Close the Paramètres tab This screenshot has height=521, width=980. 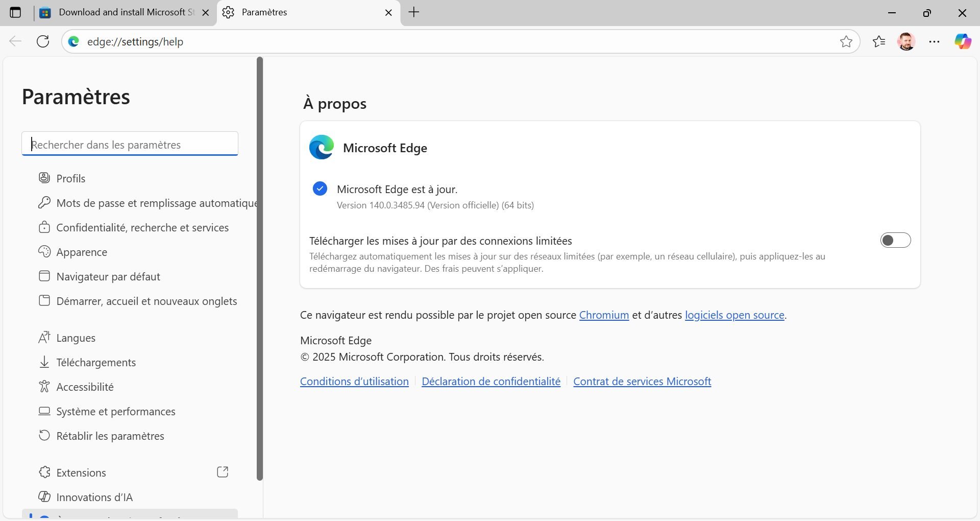388,13
